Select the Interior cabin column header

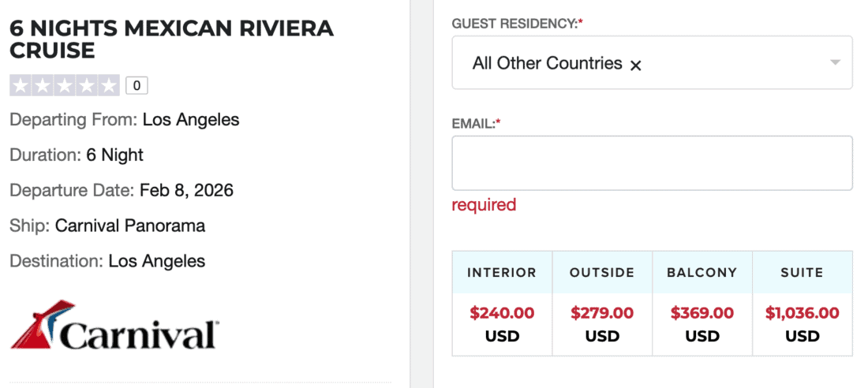[x=502, y=273]
